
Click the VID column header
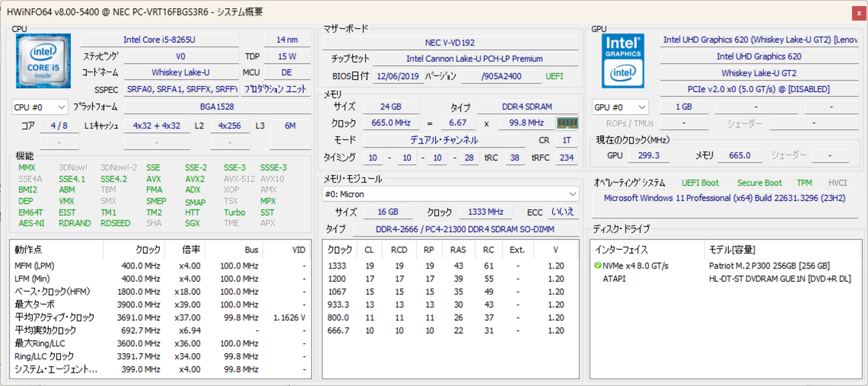click(298, 250)
